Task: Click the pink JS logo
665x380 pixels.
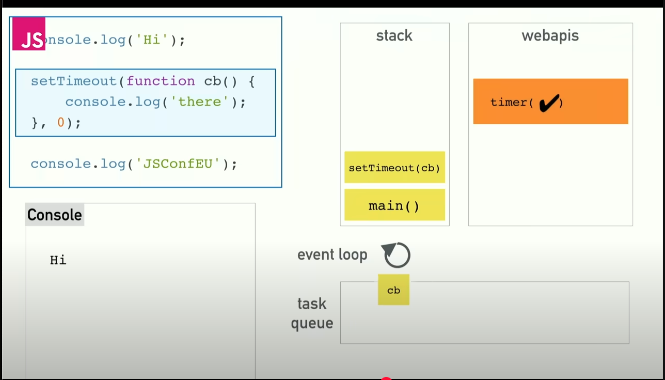Action: [x=28, y=34]
